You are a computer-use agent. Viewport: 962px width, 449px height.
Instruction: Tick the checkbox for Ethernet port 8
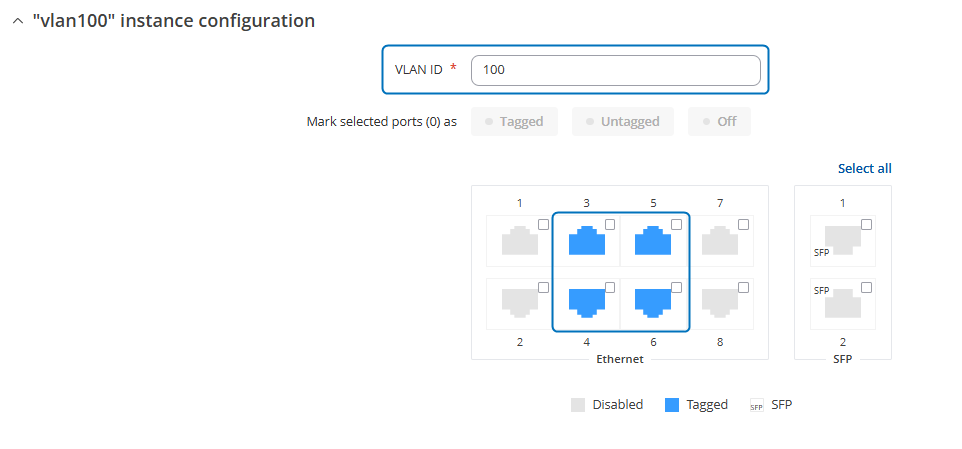click(744, 287)
